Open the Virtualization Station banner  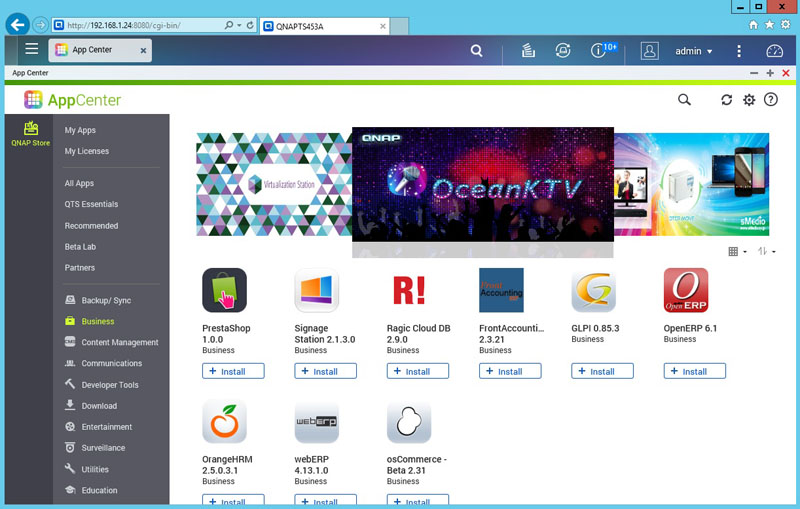[274, 184]
